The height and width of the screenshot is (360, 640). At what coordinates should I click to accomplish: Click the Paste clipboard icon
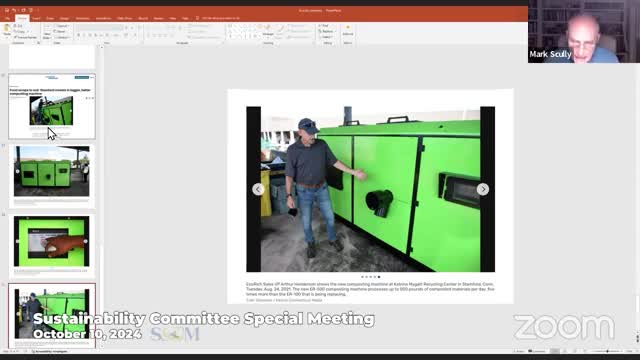7,29
